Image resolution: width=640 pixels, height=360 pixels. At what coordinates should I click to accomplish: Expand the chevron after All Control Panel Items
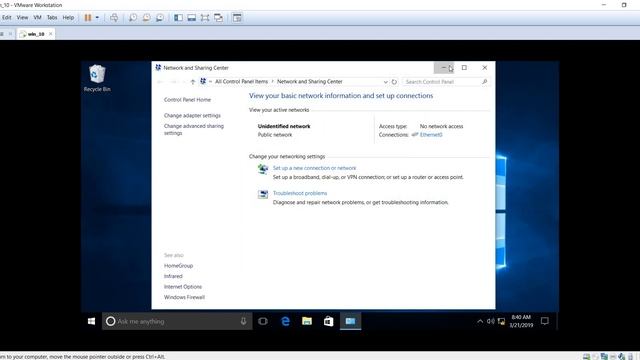point(273,82)
